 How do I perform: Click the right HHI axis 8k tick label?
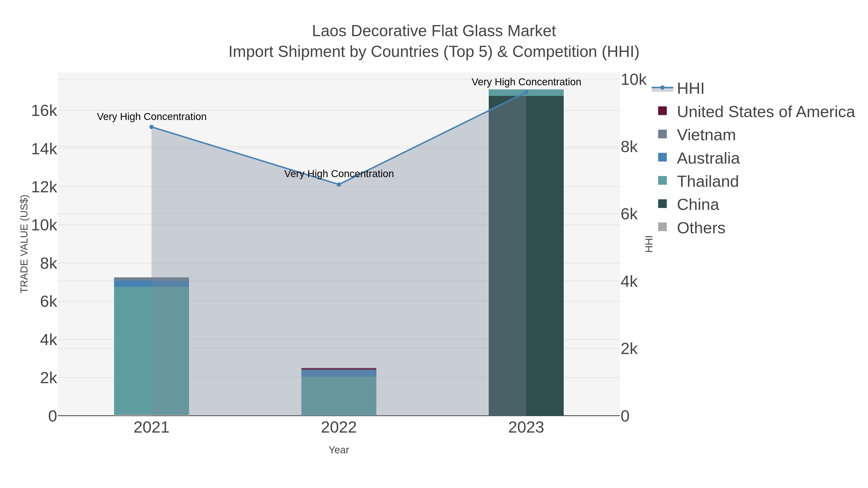(629, 147)
